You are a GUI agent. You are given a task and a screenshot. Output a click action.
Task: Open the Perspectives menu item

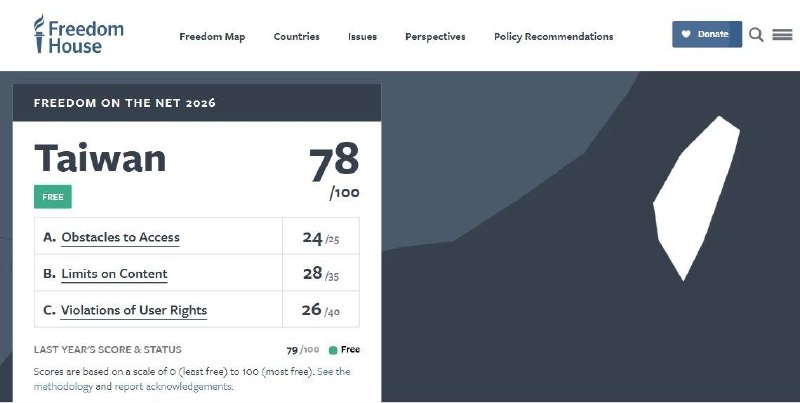[x=435, y=37]
